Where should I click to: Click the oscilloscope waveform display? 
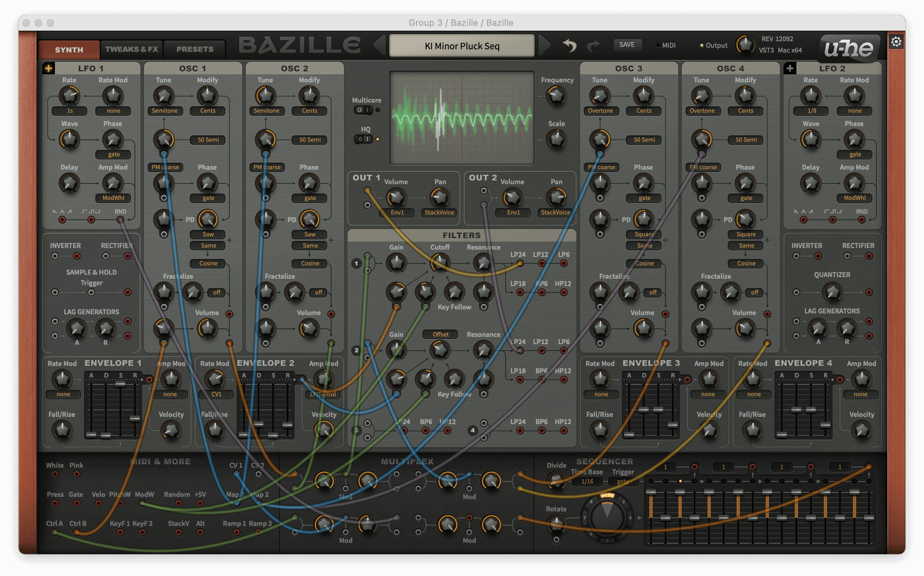pos(462,118)
